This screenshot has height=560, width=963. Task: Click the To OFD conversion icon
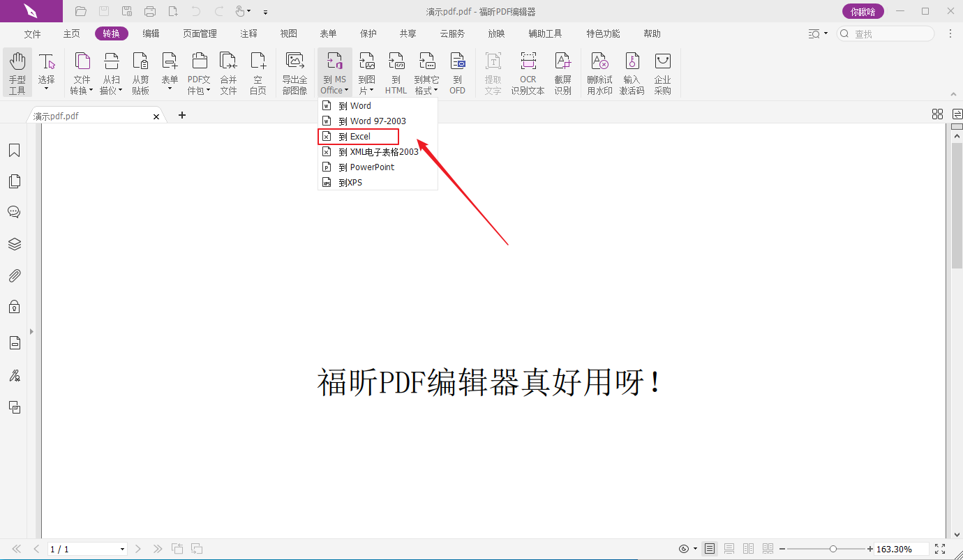[457, 73]
